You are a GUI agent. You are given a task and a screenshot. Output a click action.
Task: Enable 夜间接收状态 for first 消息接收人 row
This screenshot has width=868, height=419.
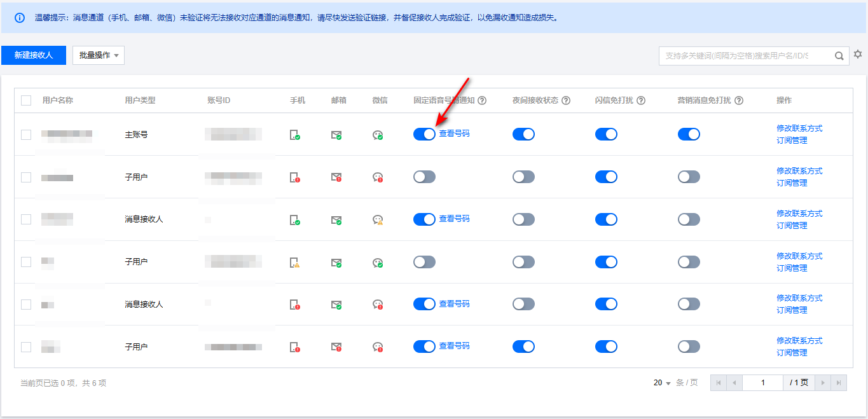pyautogui.click(x=523, y=219)
